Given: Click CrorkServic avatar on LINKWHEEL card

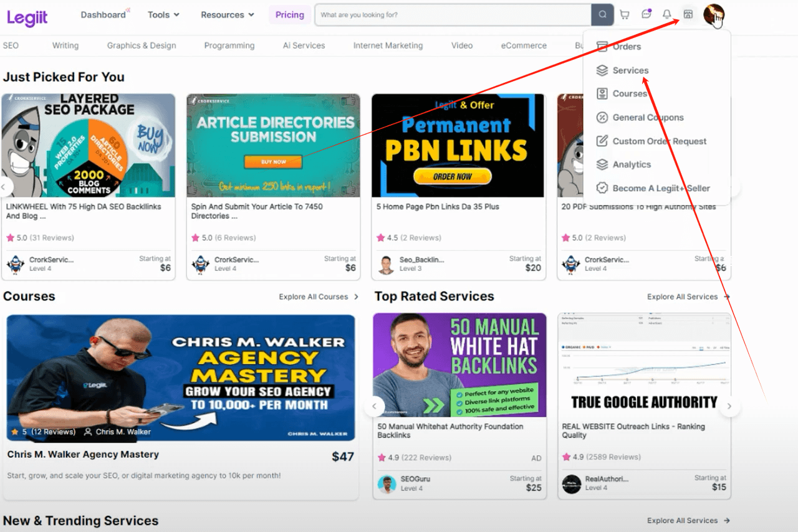Looking at the screenshot, I should [x=16, y=265].
